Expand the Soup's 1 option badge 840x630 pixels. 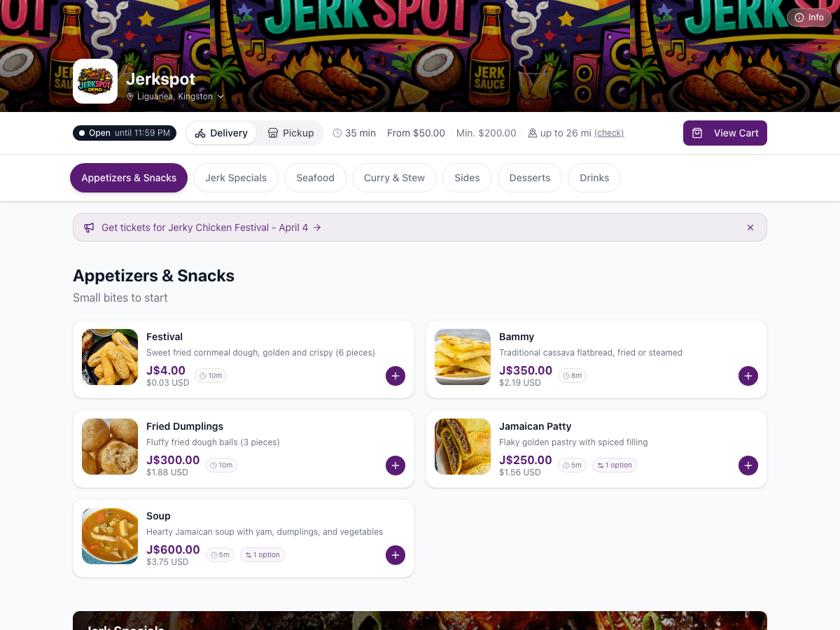[x=262, y=554]
